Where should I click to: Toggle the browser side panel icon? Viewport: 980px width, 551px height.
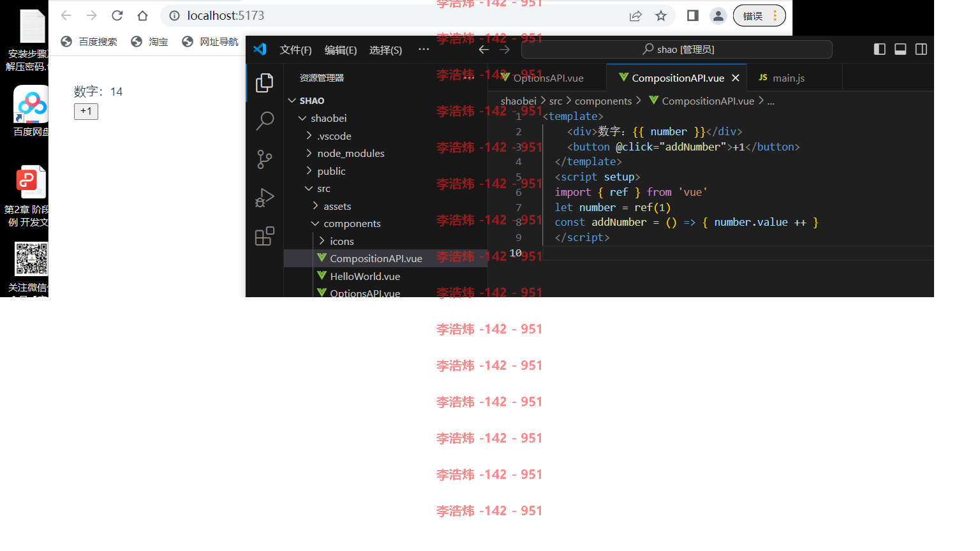(693, 15)
